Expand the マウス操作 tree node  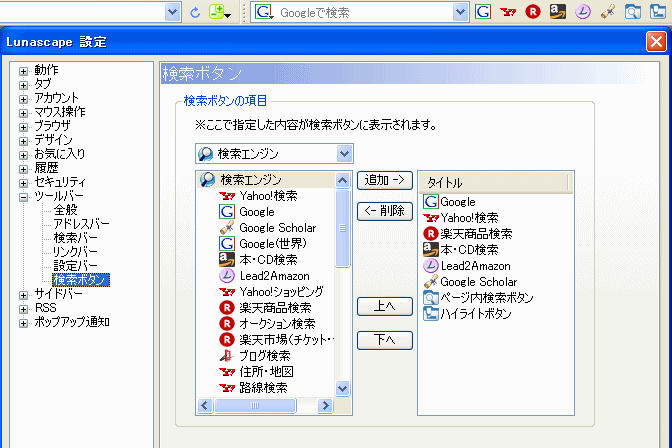tap(24, 113)
